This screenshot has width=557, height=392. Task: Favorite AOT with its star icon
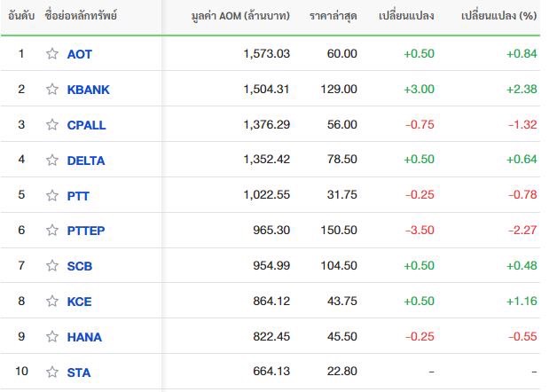click(52, 53)
